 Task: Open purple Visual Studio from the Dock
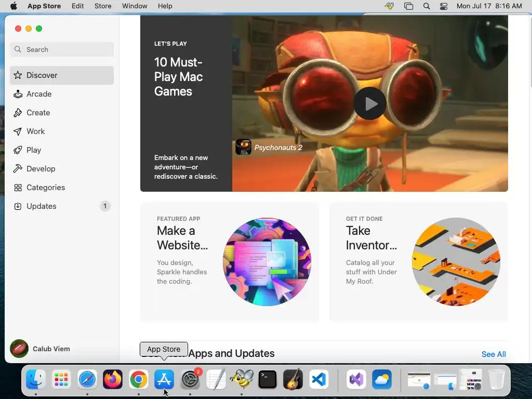356,379
